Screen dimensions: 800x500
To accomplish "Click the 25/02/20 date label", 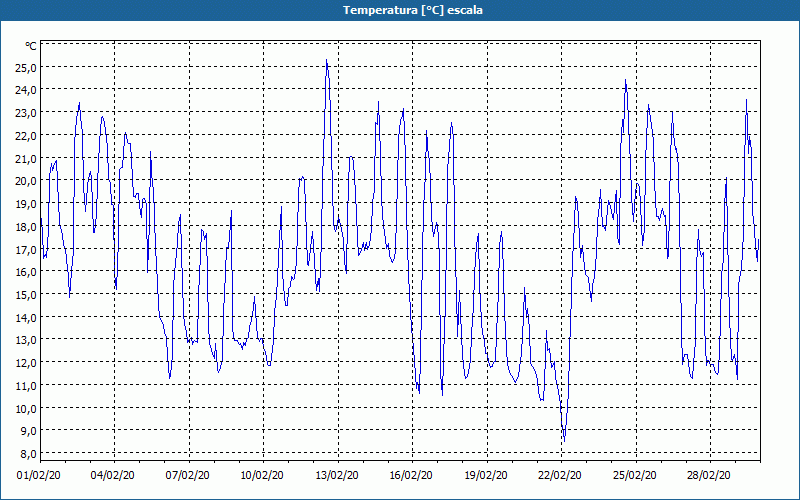I will tap(635, 475).
